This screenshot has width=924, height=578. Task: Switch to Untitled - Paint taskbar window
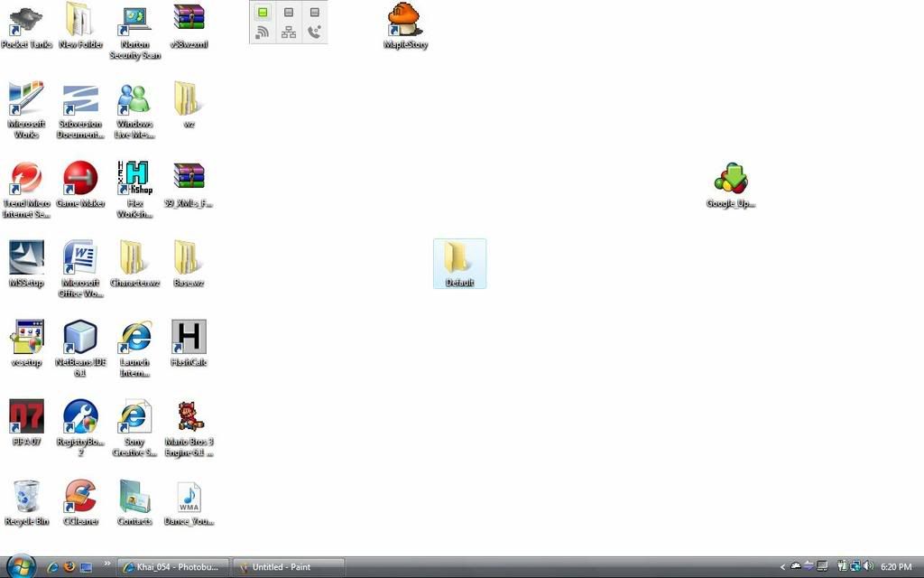[288, 567]
